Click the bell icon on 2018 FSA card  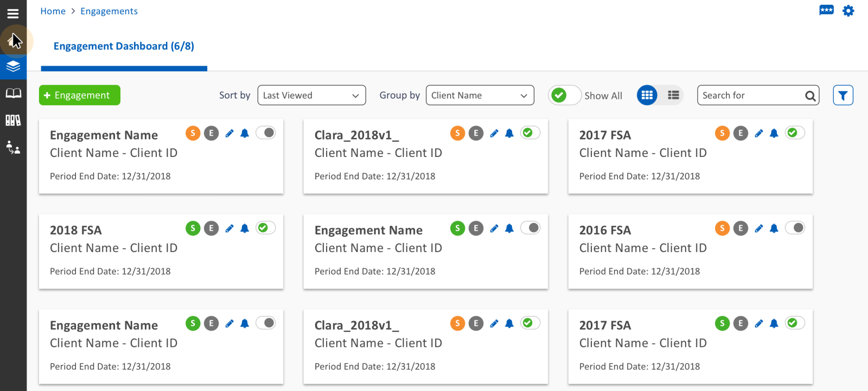point(245,229)
